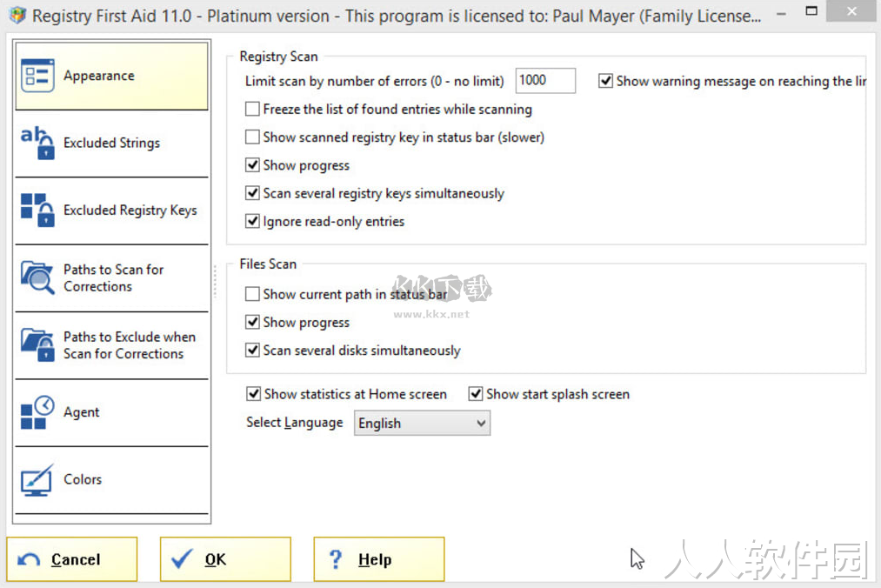Toggle Scan several registry keys simultaneously
This screenshot has height=588, width=881.
coord(252,193)
